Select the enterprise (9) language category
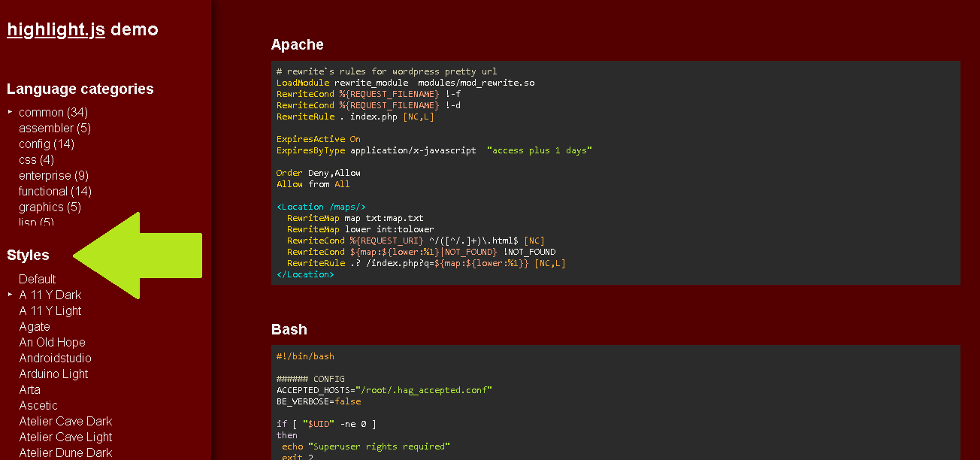The height and width of the screenshot is (460, 980). pyautogui.click(x=53, y=175)
